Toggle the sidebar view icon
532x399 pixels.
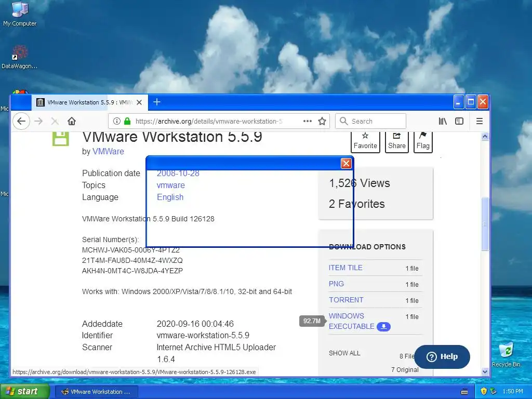click(459, 121)
